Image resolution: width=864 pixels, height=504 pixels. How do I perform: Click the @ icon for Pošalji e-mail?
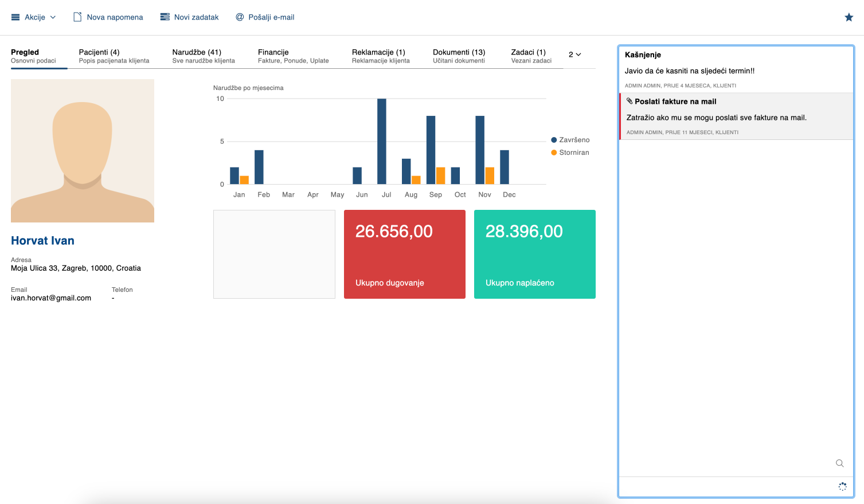(240, 17)
